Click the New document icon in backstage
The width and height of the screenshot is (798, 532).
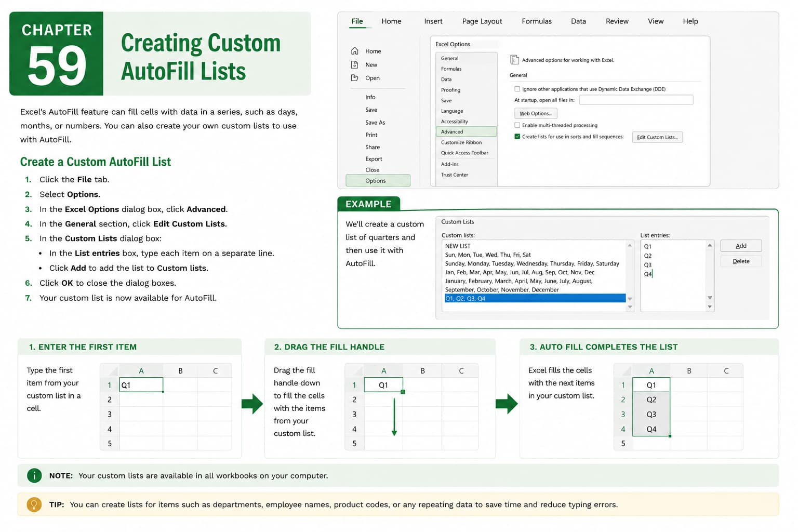click(355, 64)
